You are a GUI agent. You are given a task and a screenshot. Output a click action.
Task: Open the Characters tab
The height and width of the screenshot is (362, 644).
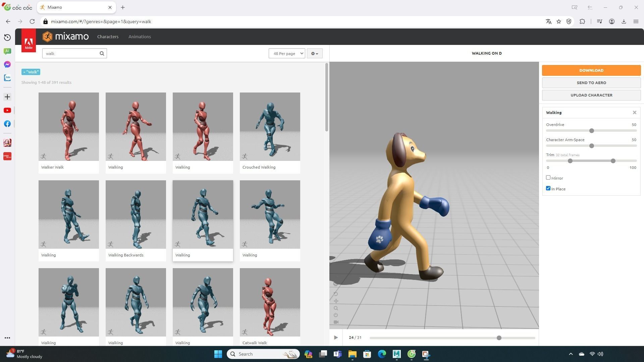pos(108,37)
